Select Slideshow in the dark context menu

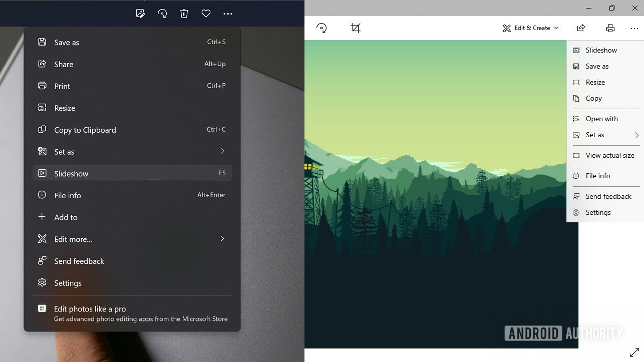[132, 173]
